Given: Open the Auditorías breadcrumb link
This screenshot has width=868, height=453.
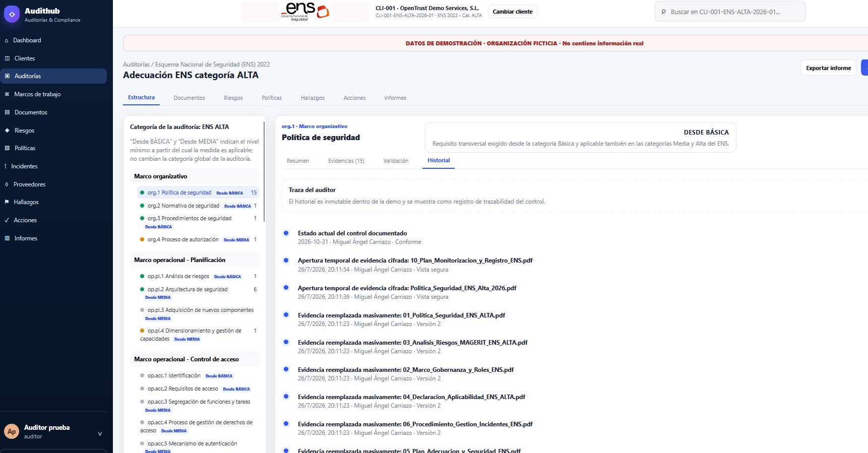Looking at the screenshot, I should point(136,64).
